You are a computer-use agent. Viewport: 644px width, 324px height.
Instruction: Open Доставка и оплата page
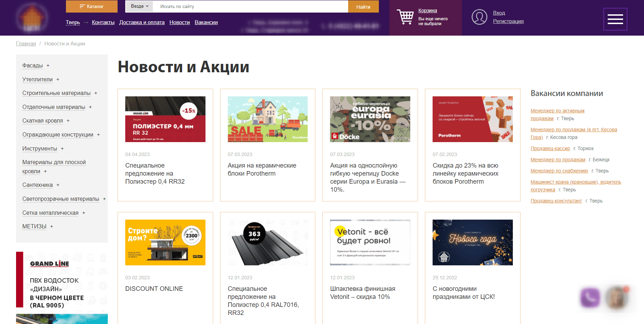(142, 22)
